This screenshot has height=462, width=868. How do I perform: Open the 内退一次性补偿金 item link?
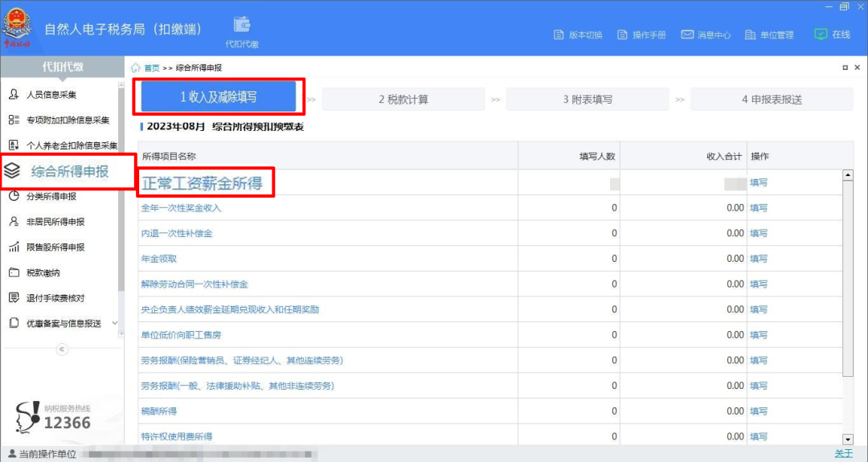[x=177, y=234]
